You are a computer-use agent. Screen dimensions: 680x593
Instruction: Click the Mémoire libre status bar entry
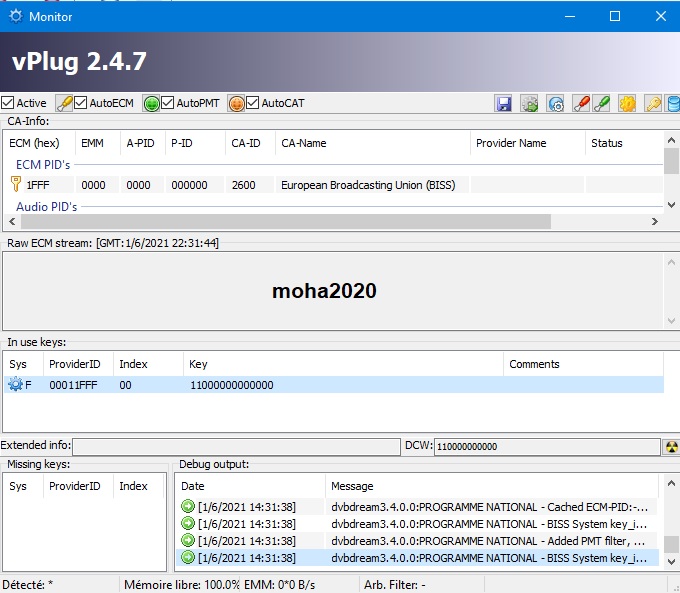181,585
